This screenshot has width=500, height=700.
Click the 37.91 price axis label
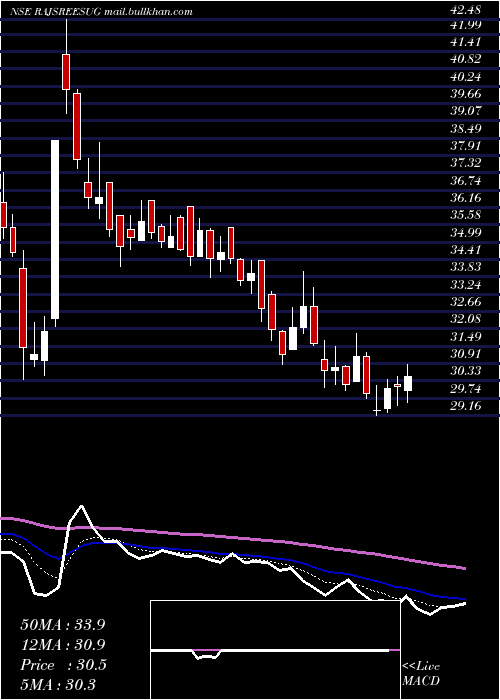point(465,146)
